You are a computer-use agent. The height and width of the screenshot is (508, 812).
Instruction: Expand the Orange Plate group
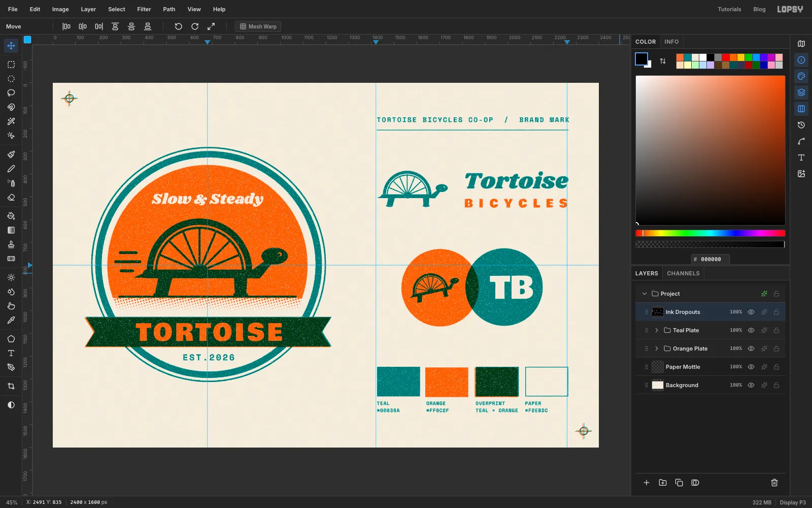click(657, 348)
